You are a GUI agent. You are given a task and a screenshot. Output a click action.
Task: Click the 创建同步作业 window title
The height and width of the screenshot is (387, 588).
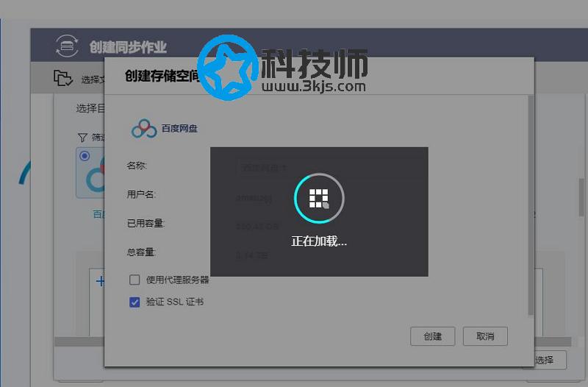[x=128, y=47]
